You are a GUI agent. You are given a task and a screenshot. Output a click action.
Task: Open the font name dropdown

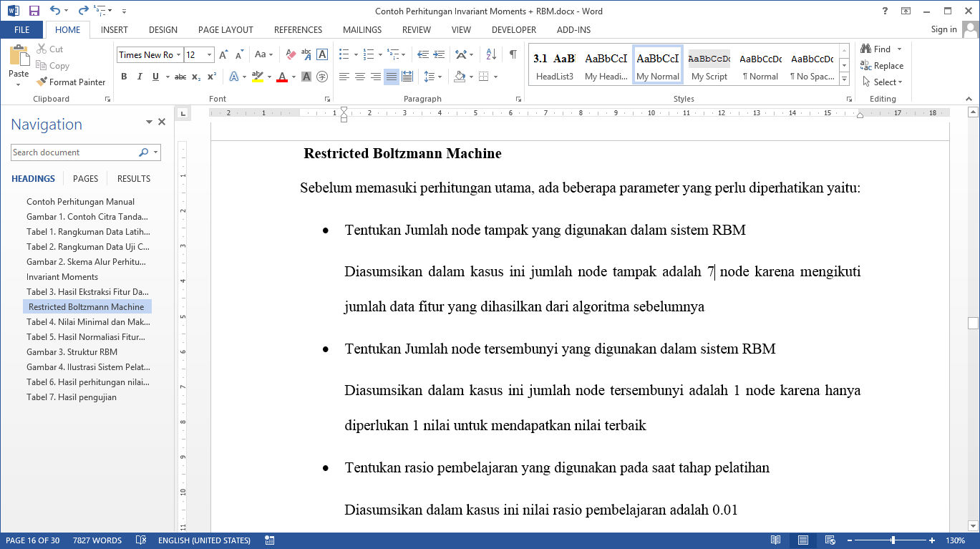pyautogui.click(x=179, y=55)
